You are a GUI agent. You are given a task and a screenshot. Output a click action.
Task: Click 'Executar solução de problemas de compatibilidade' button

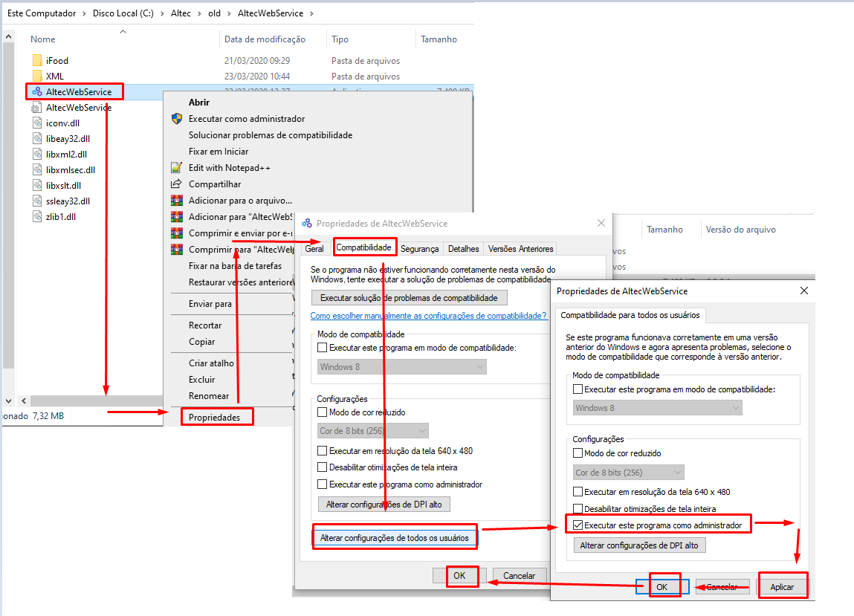[x=409, y=298]
